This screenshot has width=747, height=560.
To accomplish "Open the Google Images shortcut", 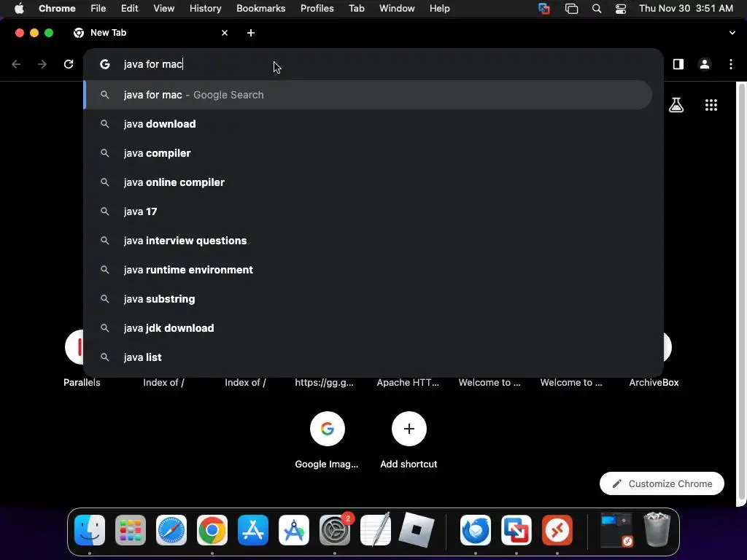I will coord(327,440).
